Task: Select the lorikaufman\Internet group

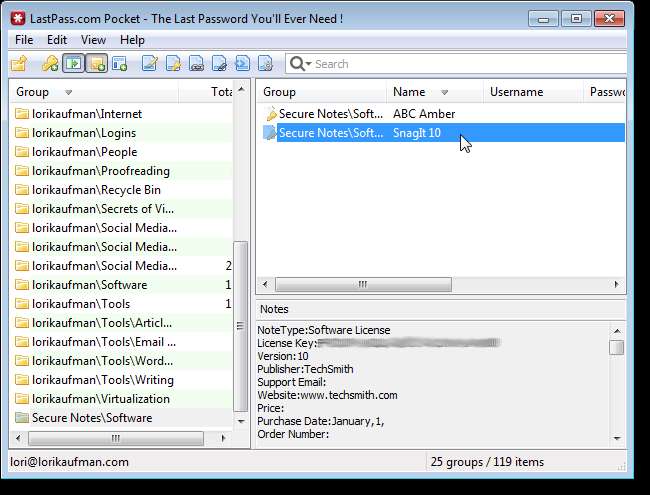Action: (122, 114)
